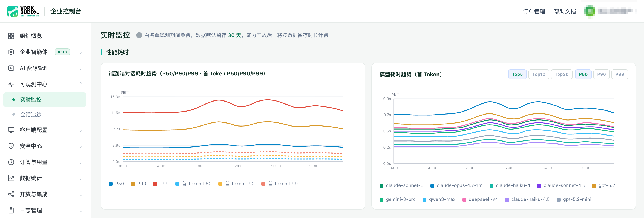
Task: Switch model chart to P99
Action: point(619,74)
